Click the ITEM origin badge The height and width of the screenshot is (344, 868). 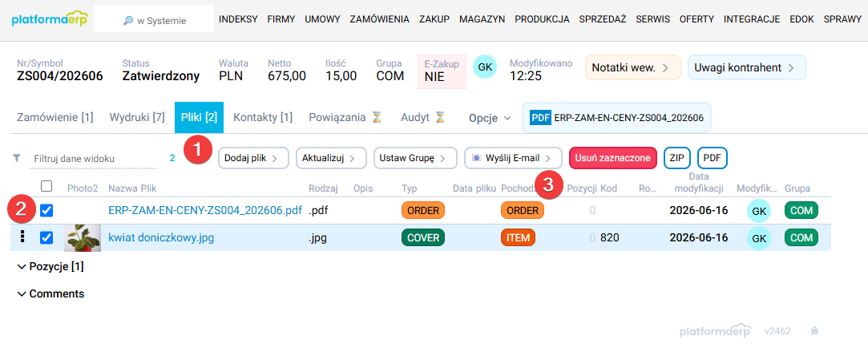(518, 237)
